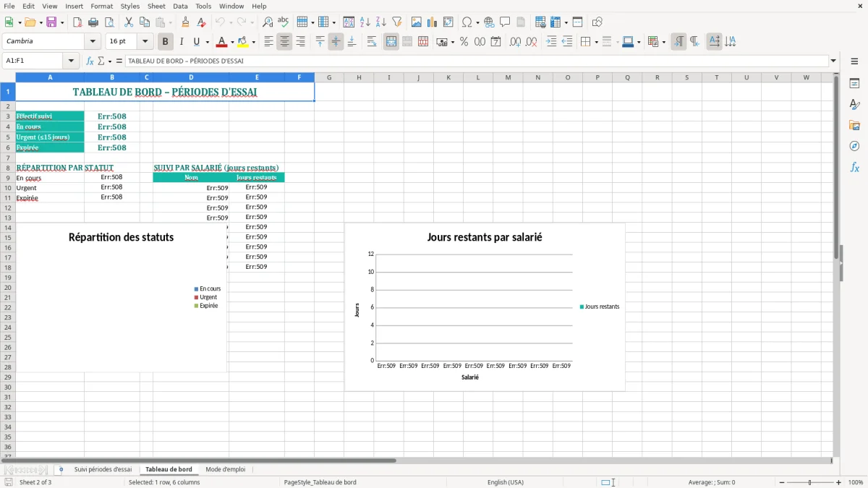Toggle Center Vertically alignment

point(336,42)
